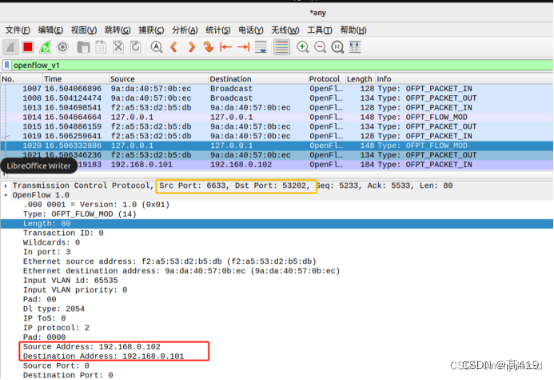Jump to first packet icon
The height and width of the screenshot is (380, 554).
click(226, 47)
